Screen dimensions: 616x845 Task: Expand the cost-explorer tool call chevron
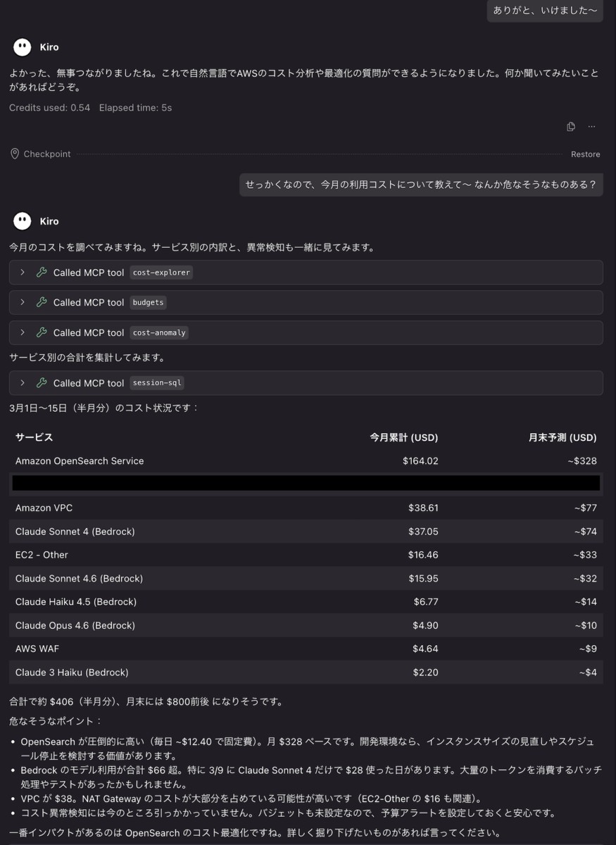click(23, 273)
